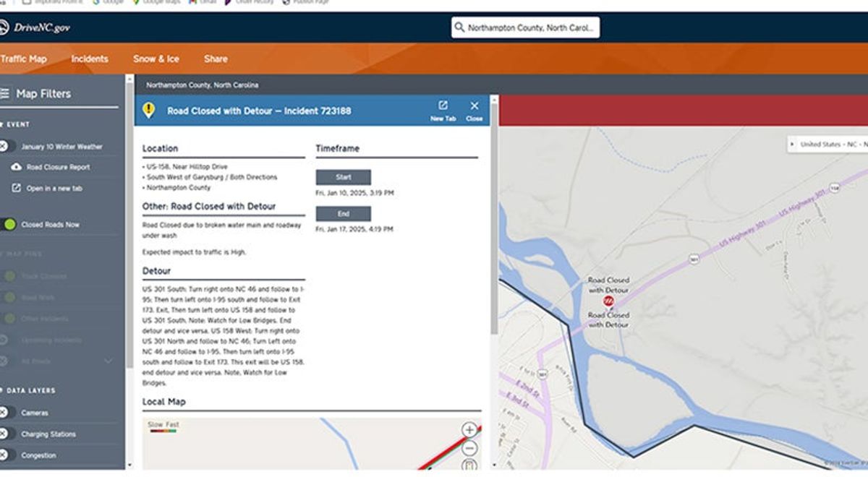The width and height of the screenshot is (868, 477).
Task: Click the 'Northampton County, North Carolina' header bar text
Action: pyautogui.click(x=202, y=85)
